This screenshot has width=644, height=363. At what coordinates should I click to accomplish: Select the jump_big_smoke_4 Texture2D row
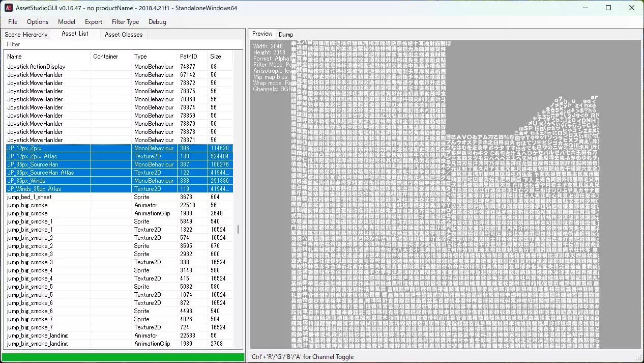pyautogui.click(x=119, y=278)
